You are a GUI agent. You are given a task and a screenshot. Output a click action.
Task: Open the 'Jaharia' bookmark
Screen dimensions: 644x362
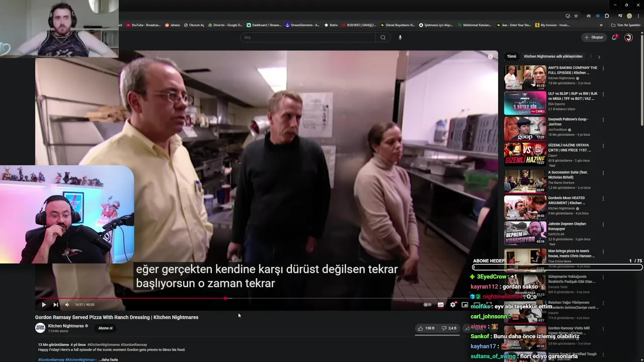coord(173,25)
